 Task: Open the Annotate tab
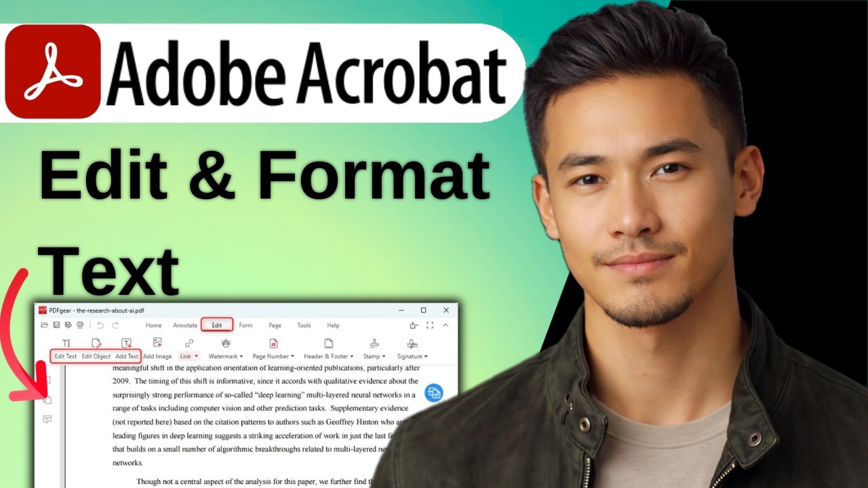coord(185,325)
